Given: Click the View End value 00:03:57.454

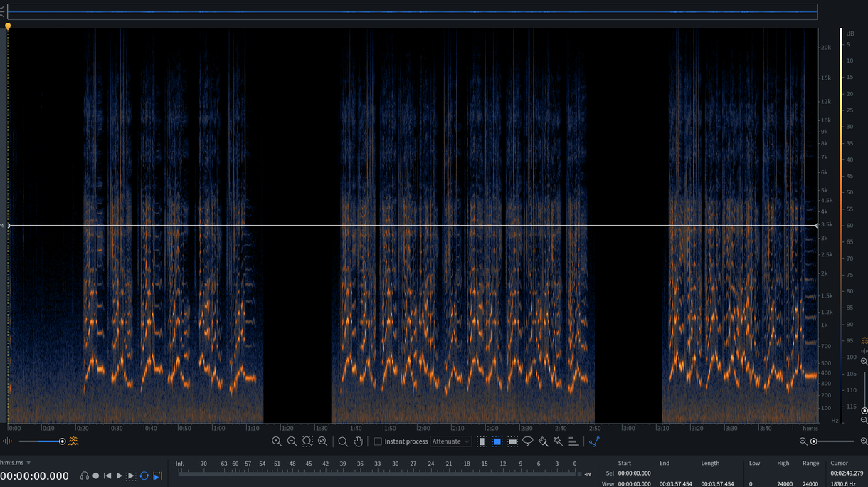Looking at the screenshot, I should tap(677, 484).
